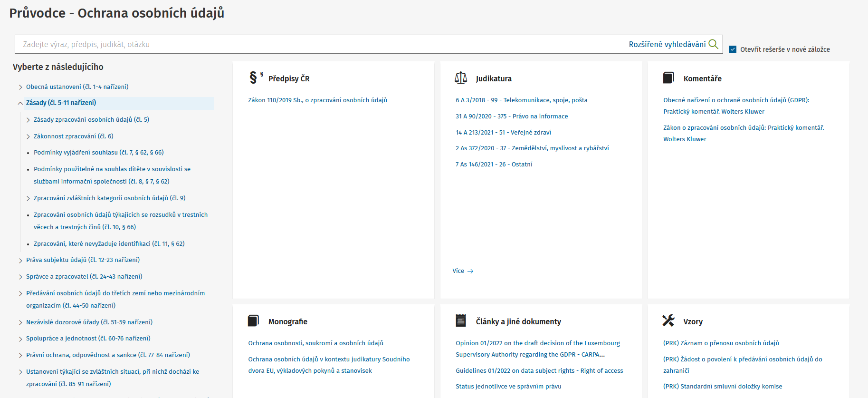The width and height of the screenshot is (868, 398).
Task: Click the book icon beside Monografie
Action: [x=253, y=321]
